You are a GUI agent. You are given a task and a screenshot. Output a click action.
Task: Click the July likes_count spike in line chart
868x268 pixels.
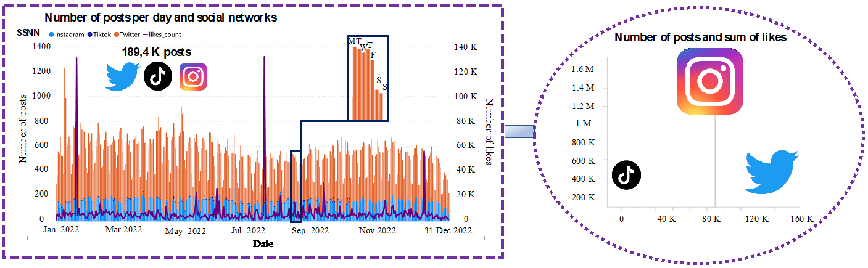264,137
